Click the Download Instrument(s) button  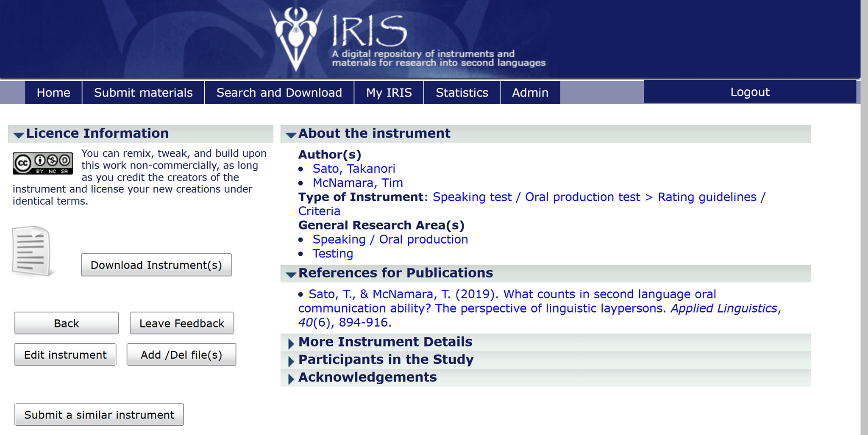point(156,265)
